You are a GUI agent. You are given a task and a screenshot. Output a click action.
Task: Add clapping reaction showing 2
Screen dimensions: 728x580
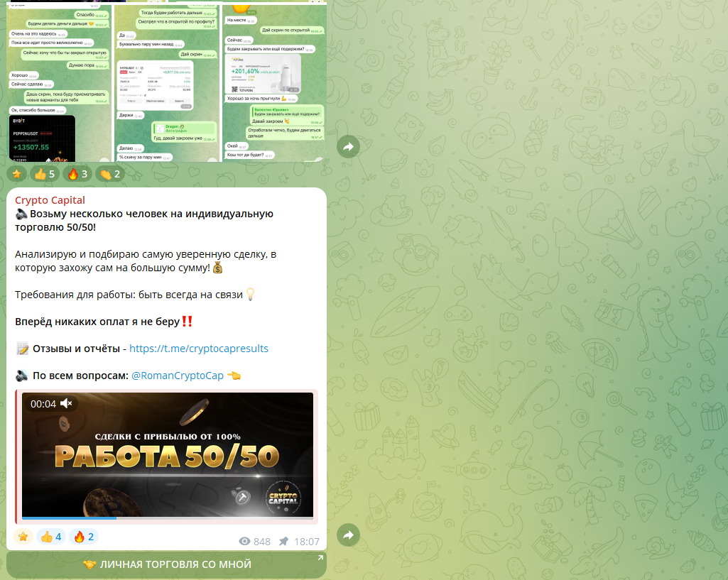click(110, 174)
